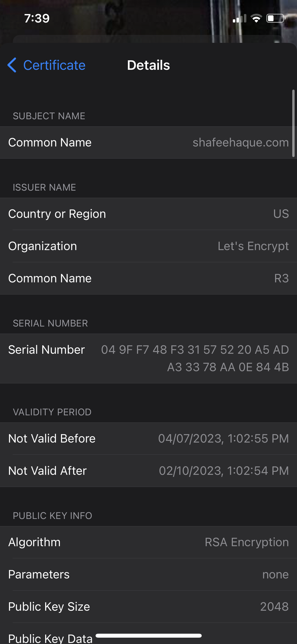The image size is (297, 644).
Task: Tap the Wi-Fi status icon
Action: click(256, 19)
